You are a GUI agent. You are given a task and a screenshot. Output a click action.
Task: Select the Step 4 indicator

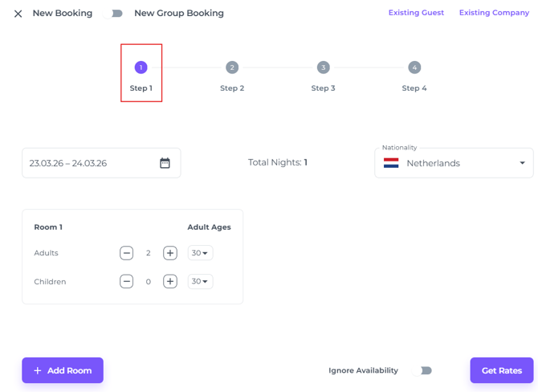click(x=414, y=67)
